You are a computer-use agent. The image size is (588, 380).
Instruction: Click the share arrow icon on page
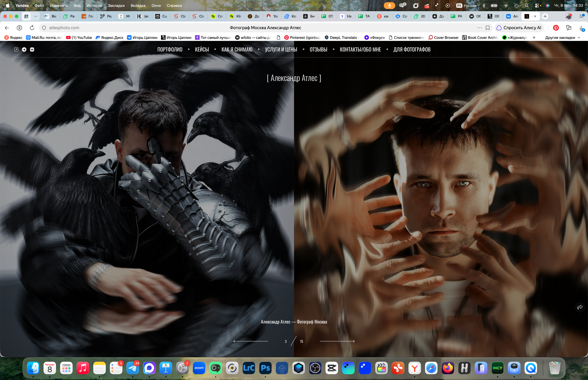click(580, 307)
